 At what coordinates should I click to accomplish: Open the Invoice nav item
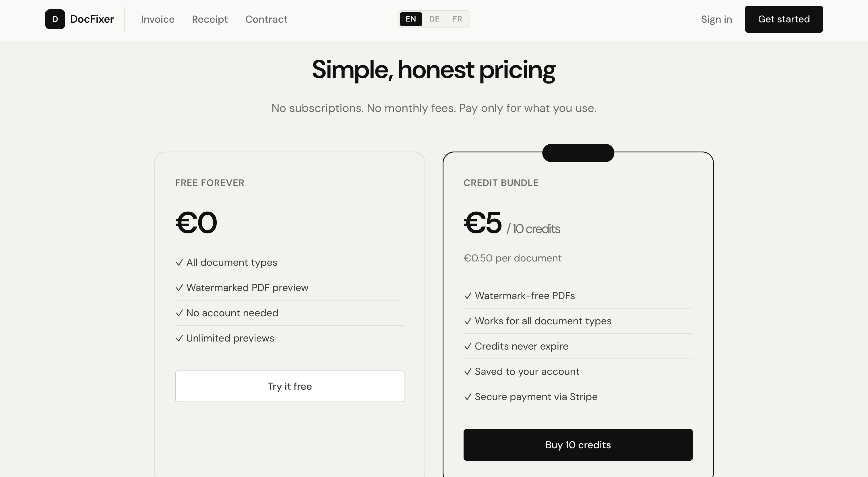pyautogui.click(x=158, y=19)
